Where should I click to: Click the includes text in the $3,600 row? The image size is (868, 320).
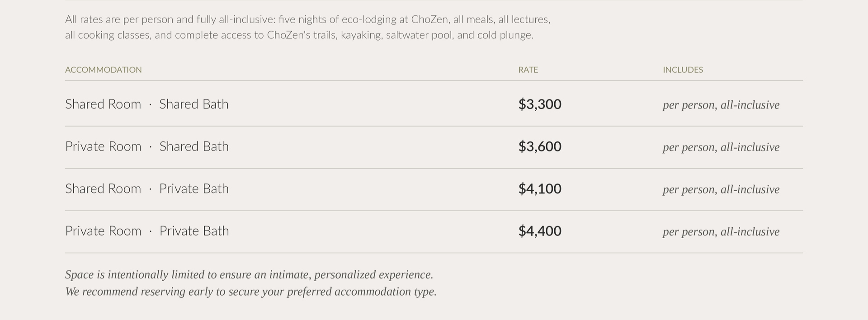721,147
